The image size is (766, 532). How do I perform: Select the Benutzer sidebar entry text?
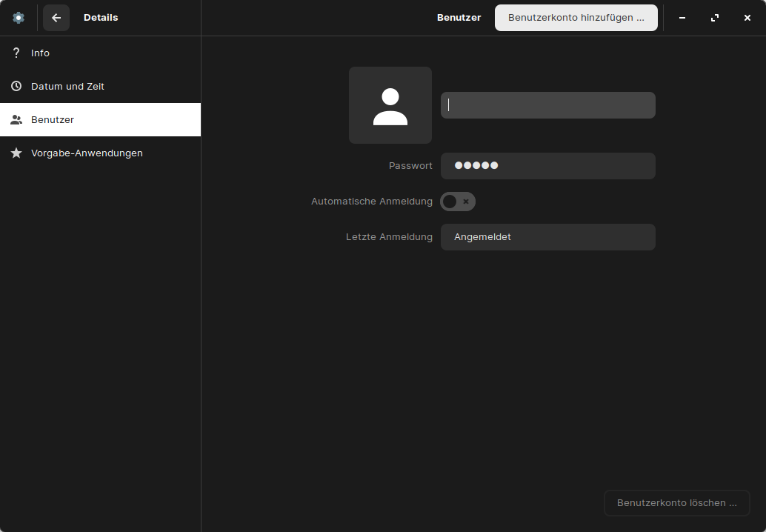click(53, 120)
